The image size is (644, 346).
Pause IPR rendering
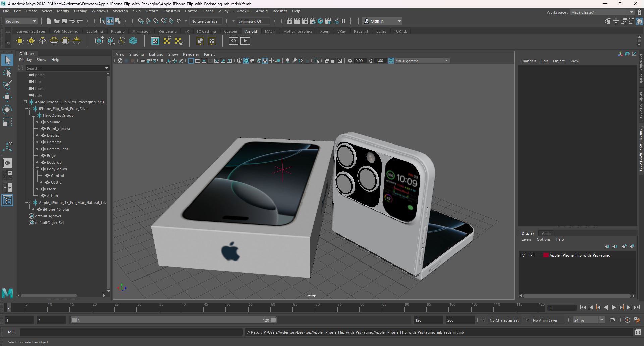click(343, 21)
